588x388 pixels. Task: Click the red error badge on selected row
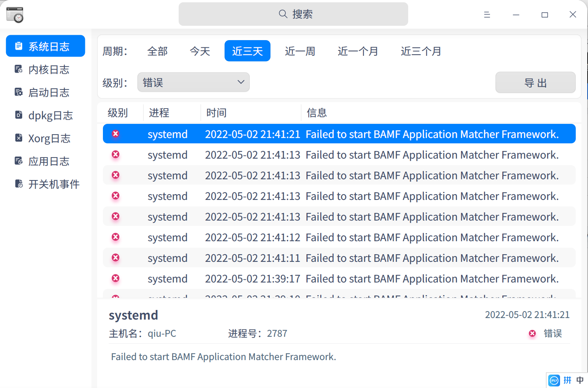[x=116, y=134]
